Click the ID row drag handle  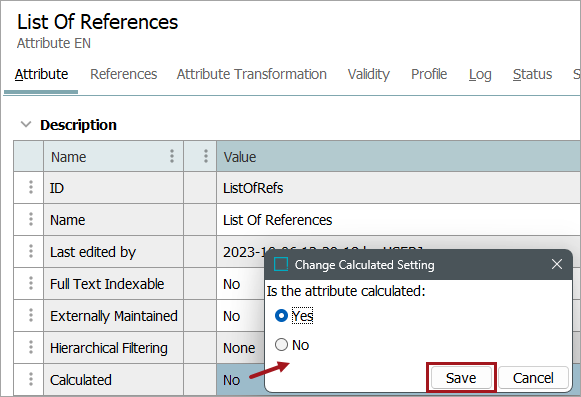coord(31,187)
